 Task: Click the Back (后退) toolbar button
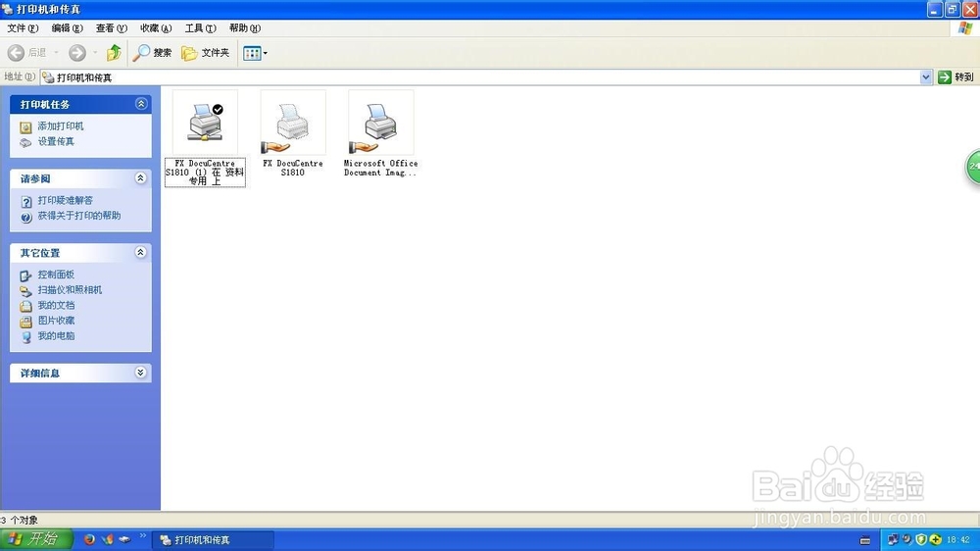coord(26,53)
